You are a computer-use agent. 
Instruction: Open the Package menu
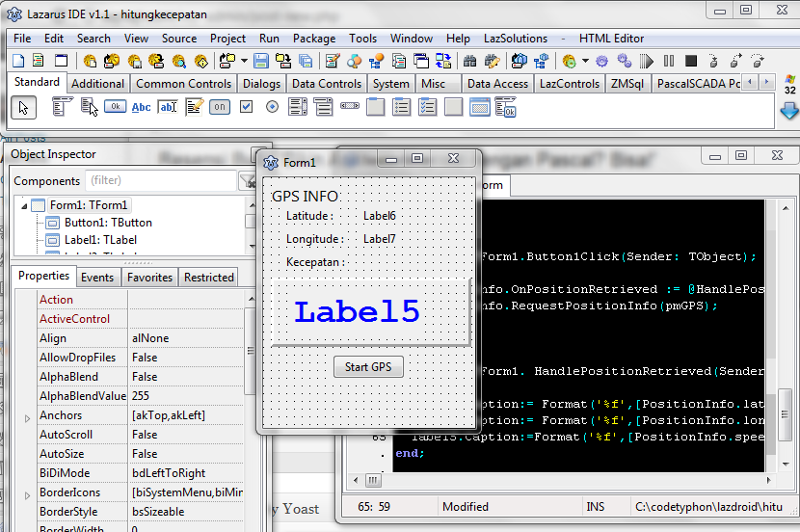click(314, 39)
